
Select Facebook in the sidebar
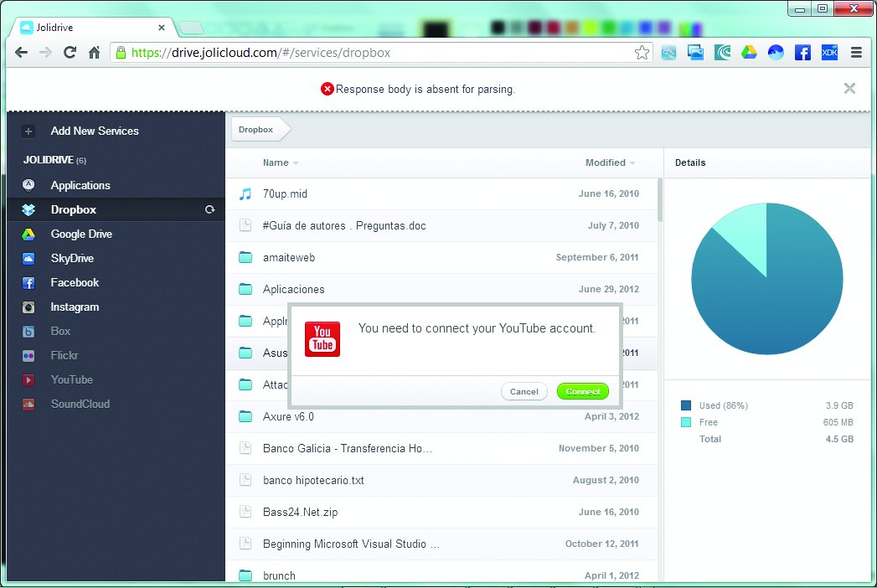pyautogui.click(x=116, y=282)
